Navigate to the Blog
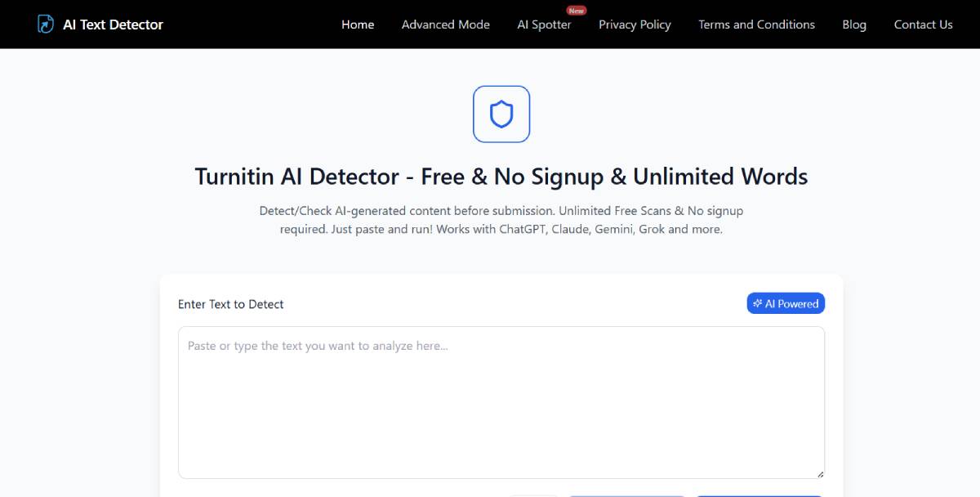This screenshot has height=497, width=980. (x=854, y=25)
